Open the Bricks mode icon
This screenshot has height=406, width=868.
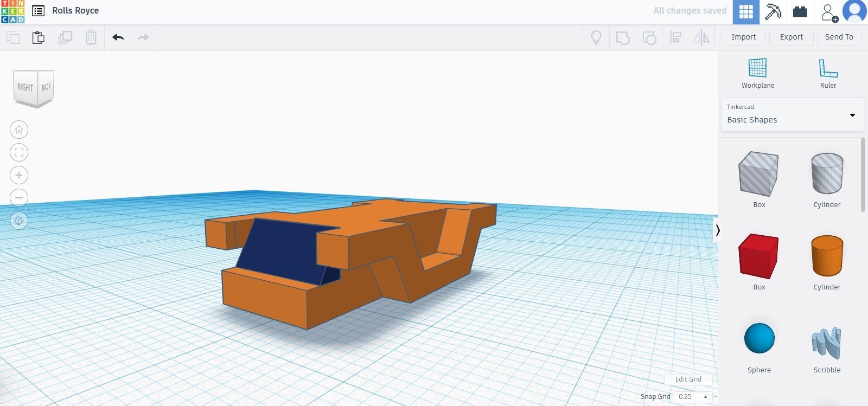point(800,12)
